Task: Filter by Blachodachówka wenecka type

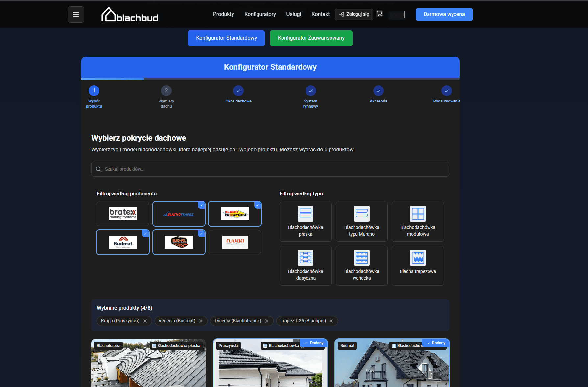Action: click(362, 266)
